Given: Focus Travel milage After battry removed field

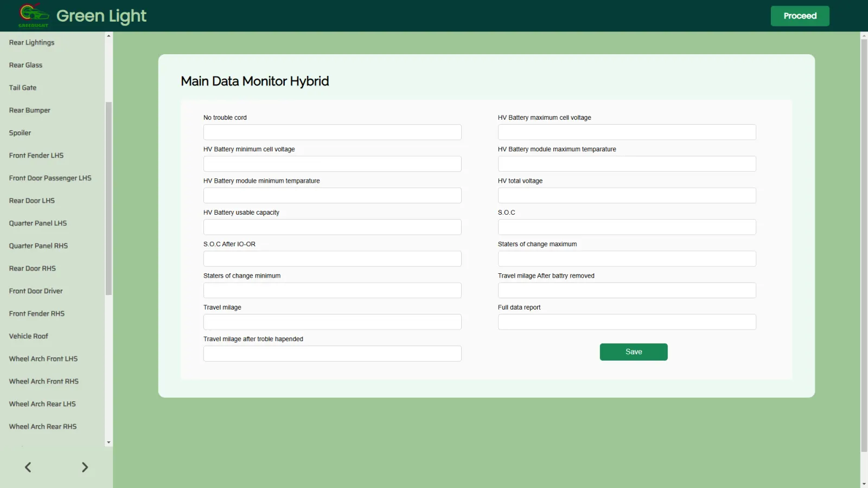Looking at the screenshot, I should [627, 290].
